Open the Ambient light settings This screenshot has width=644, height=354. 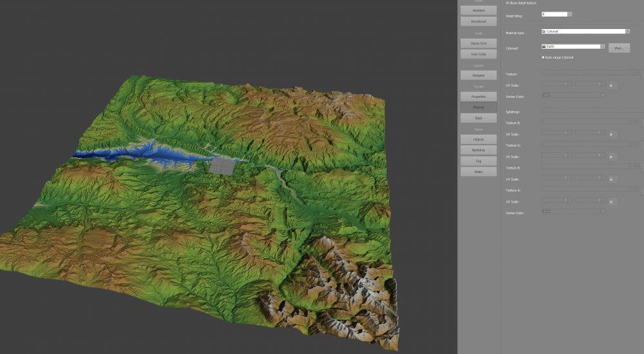(x=478, y=10)
